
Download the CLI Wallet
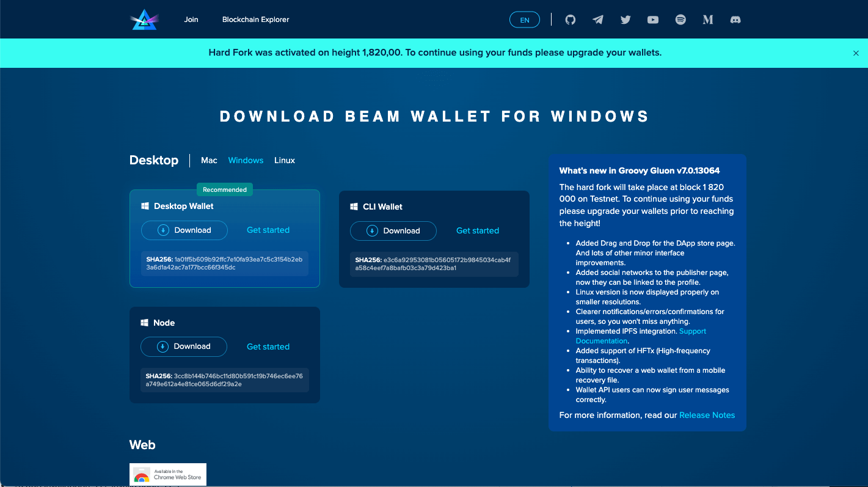click(393, 231)
